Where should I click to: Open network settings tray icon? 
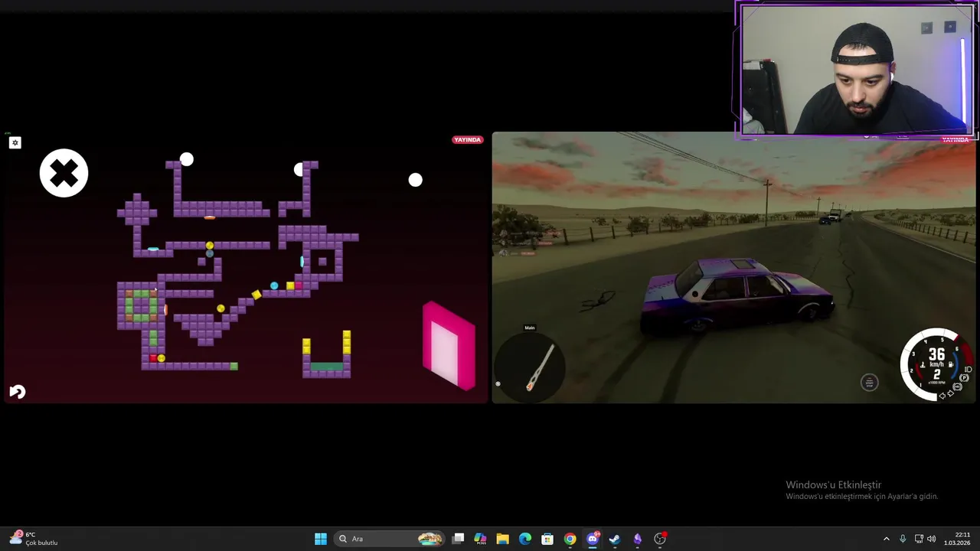(919, 539)
